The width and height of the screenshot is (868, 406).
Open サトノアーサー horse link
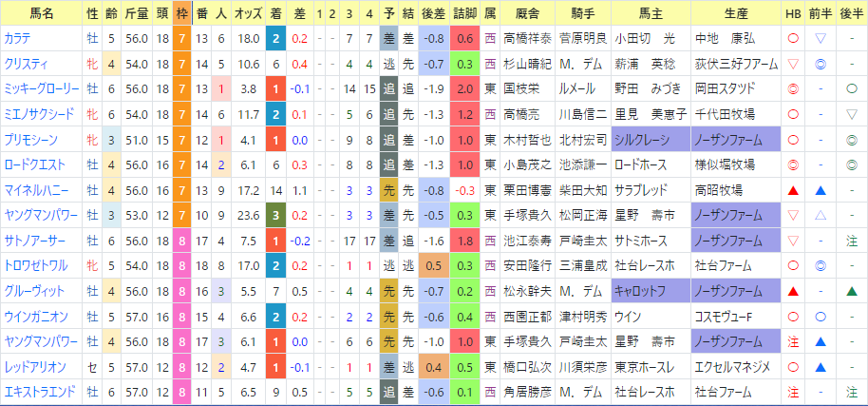tap(34, 241)
